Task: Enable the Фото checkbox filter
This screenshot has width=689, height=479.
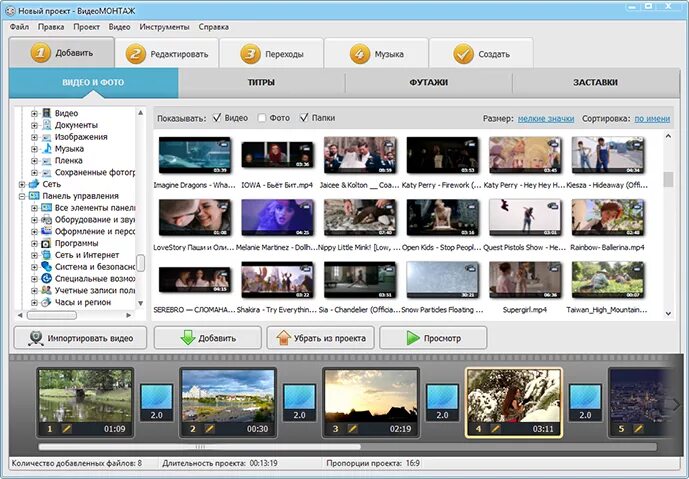Action: pyautogui.click(x=261, y=118)
